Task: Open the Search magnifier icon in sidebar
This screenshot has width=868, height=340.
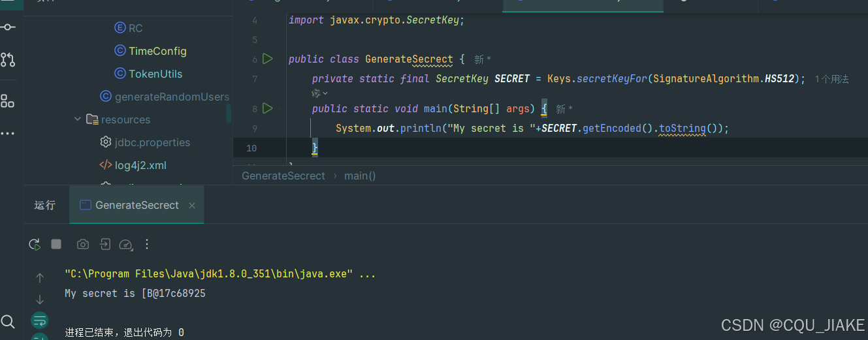Action: [x=8, y=321]
